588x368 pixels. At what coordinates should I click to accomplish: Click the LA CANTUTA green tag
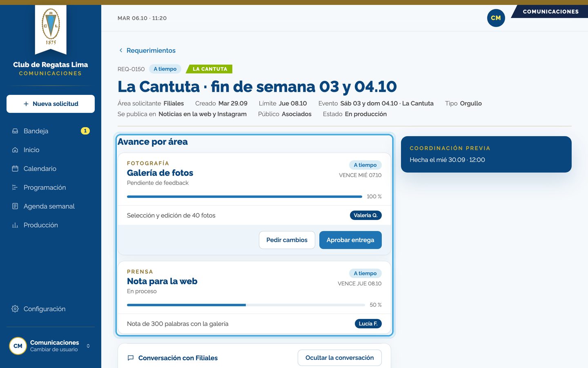(x=209, y=69)
